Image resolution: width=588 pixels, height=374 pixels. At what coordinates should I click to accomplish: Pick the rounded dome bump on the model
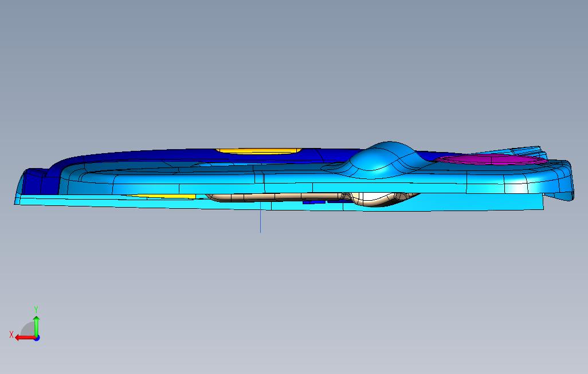(386, 159)
